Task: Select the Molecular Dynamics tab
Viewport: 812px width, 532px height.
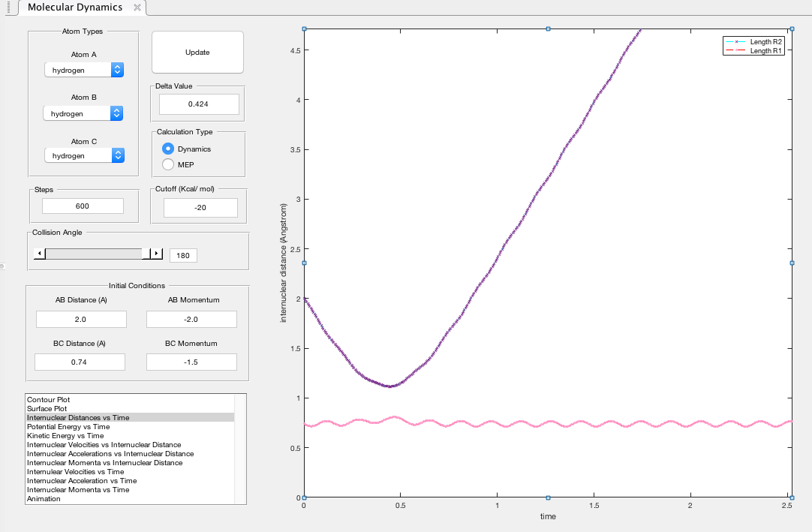Action: point(75,8)
